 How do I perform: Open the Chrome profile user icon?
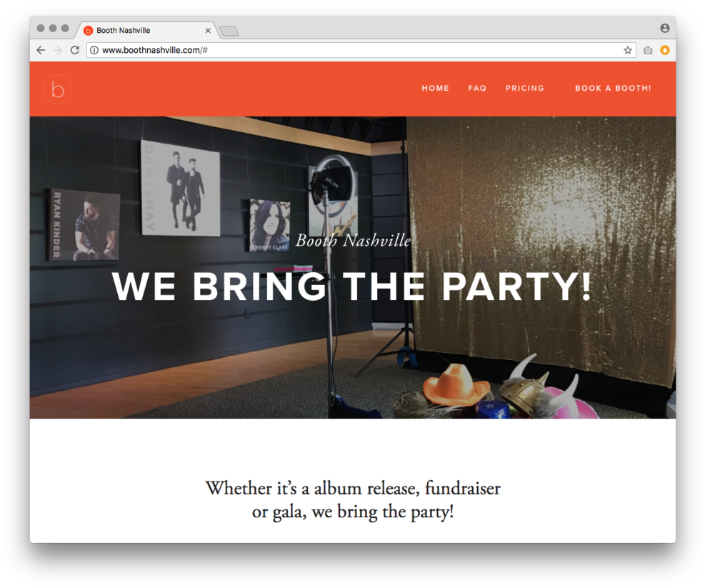pos(664,29)
